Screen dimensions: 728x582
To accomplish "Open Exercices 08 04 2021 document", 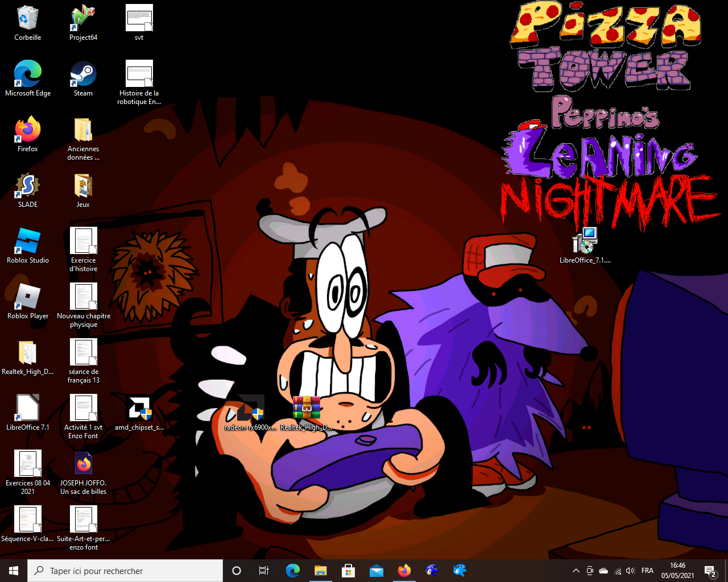I will 27,472.
